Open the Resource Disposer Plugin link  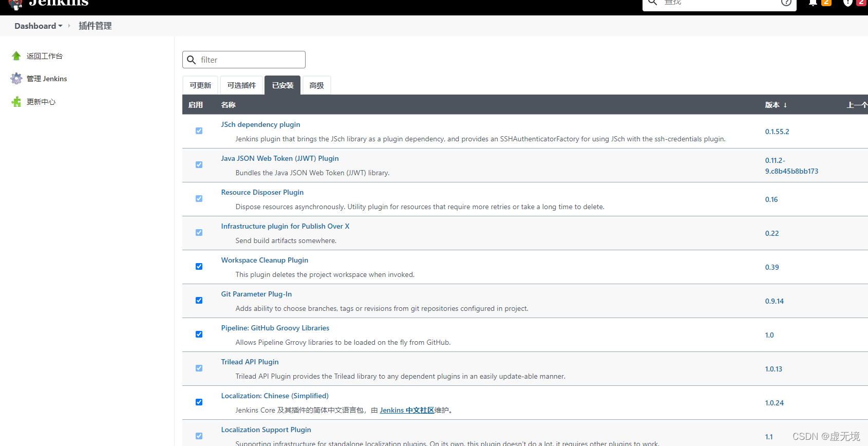click(x=262, y=193)
